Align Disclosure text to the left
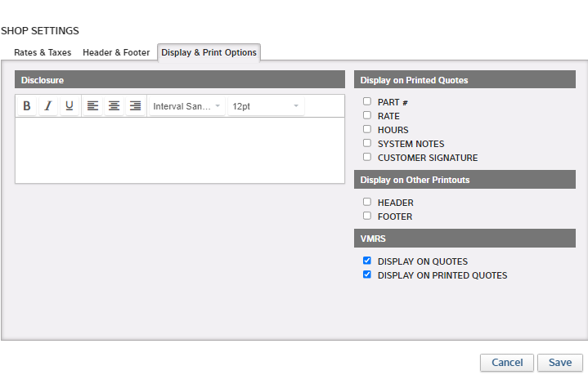Viewport: 588px width, 375px height. [92, 106]
